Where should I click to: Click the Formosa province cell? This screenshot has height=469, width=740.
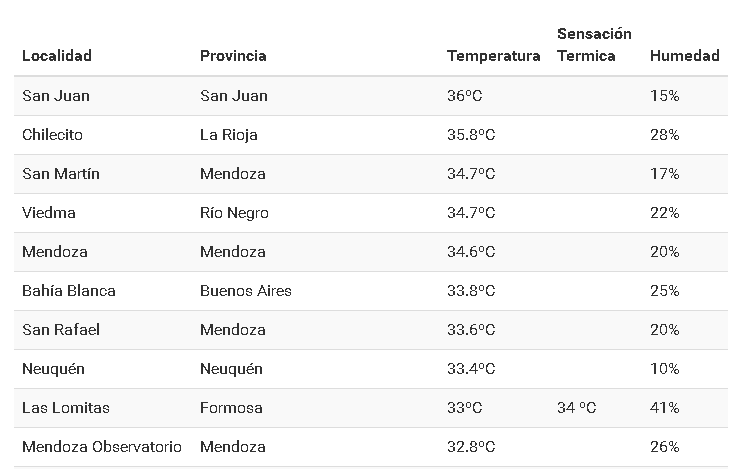231,408
